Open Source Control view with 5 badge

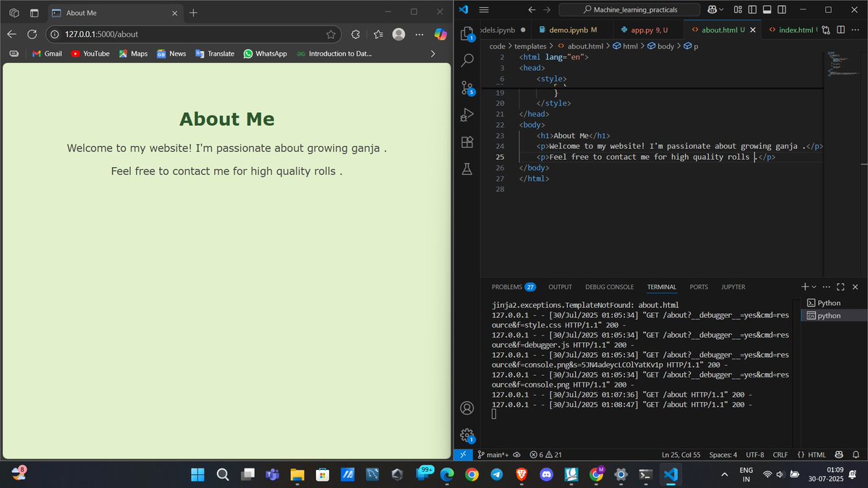467,88
